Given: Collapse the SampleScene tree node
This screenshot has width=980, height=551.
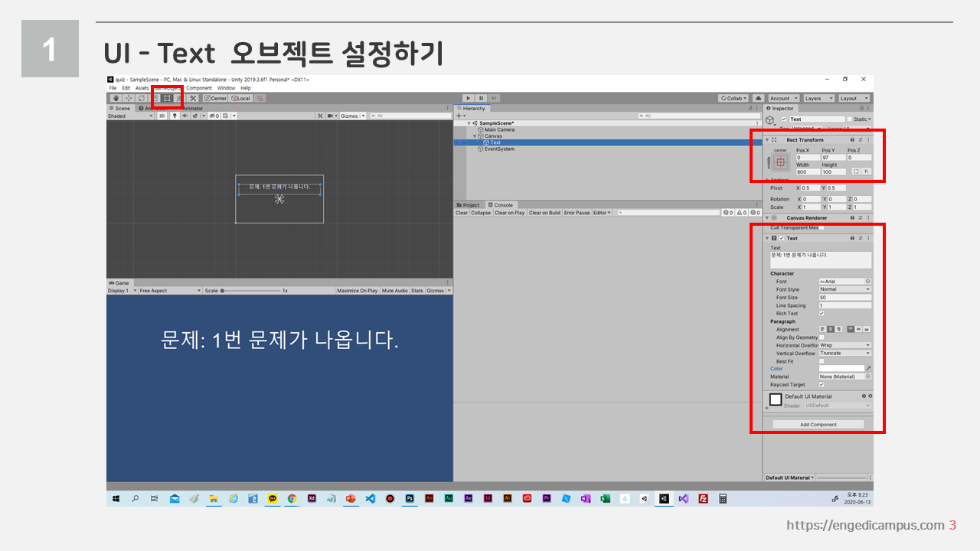Looking at the screenshot, I should (469, 123).
